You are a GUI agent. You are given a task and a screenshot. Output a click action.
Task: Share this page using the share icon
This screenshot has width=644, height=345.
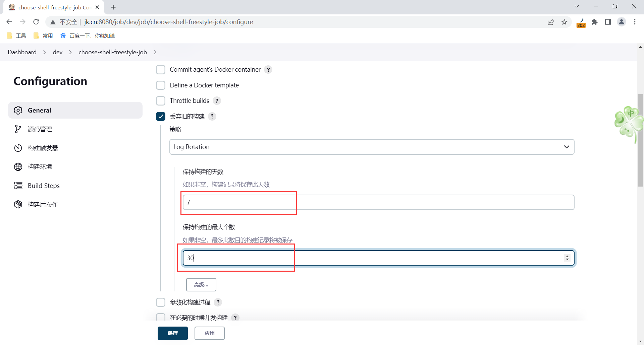click(x=551, y=22)
